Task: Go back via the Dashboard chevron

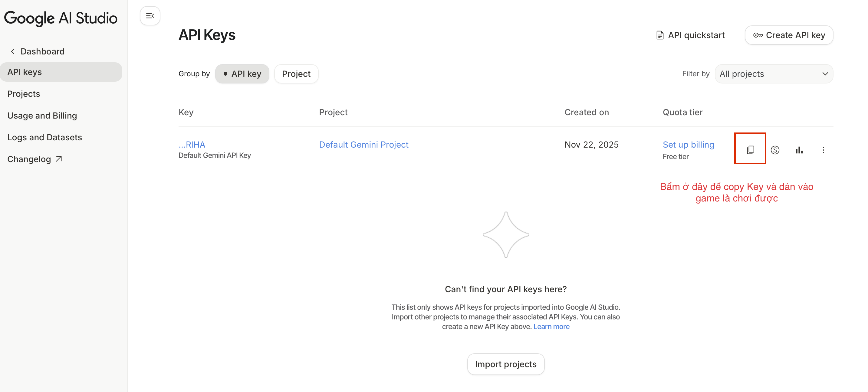Action: 13,51
